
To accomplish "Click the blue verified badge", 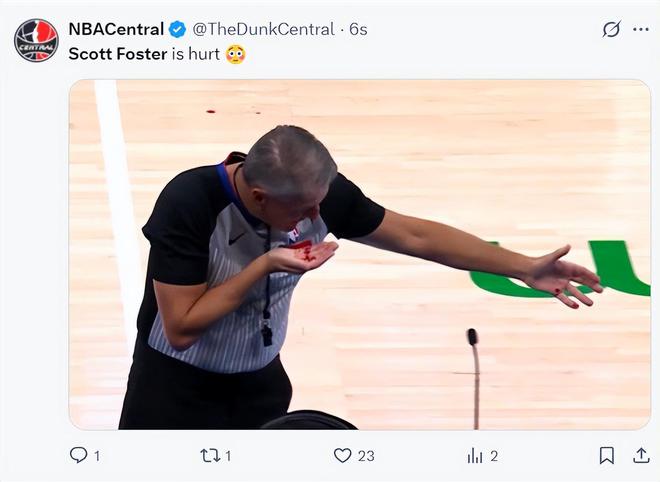I will (x=177, y=29).
